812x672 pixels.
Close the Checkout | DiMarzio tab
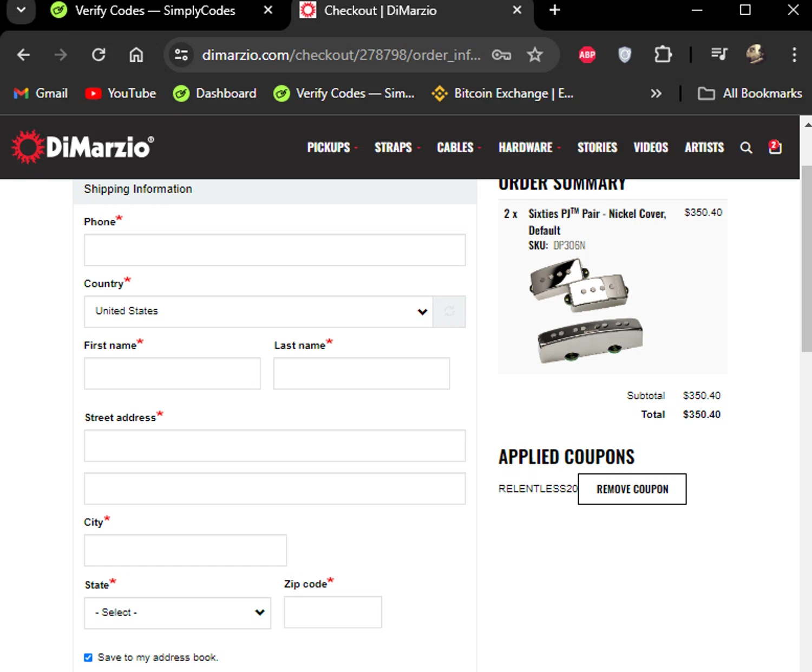coord(517,10)
